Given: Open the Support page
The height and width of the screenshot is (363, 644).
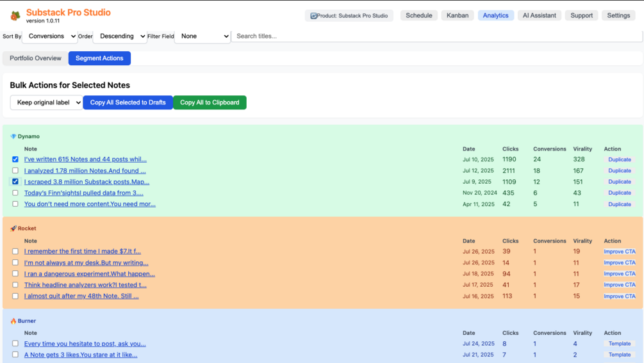Looking at the screenshot, I should [x=582, y=15].
